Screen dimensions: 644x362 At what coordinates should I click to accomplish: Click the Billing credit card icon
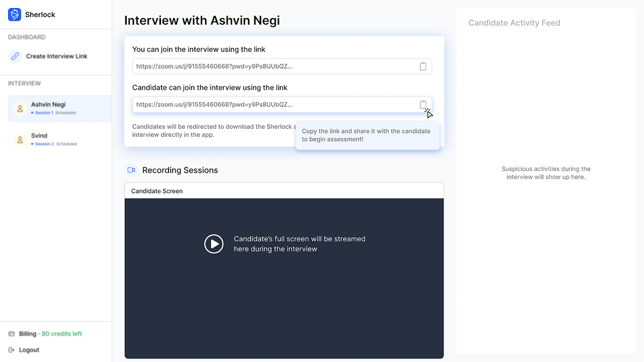12,333
